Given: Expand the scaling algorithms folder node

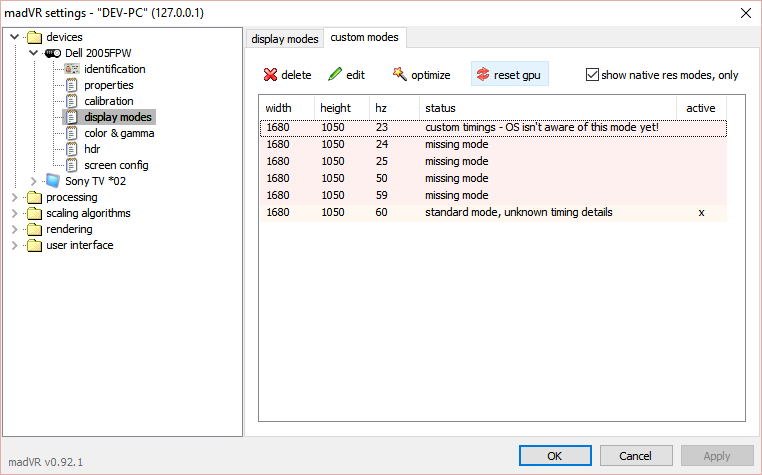Looking at the screenshot, I should tap(14, 213).
